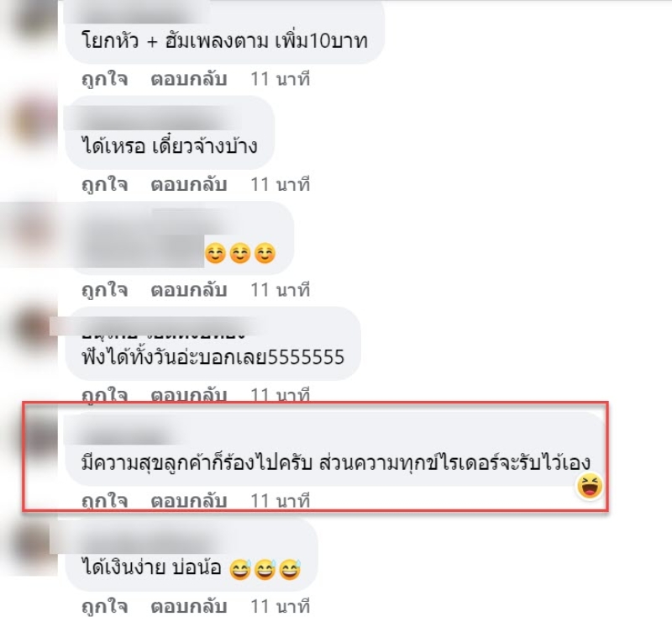Like the ได้เหรอ เดี๋ยวจ้างบ้าง comment
The height and width of the screenshot is (622, 672).
click(104, 184)
